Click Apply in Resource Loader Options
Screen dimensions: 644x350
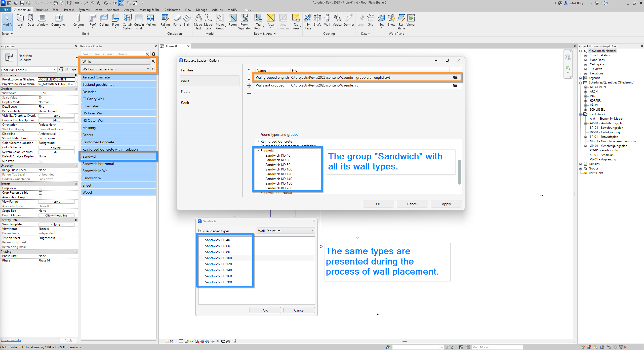tap(446, 204)
